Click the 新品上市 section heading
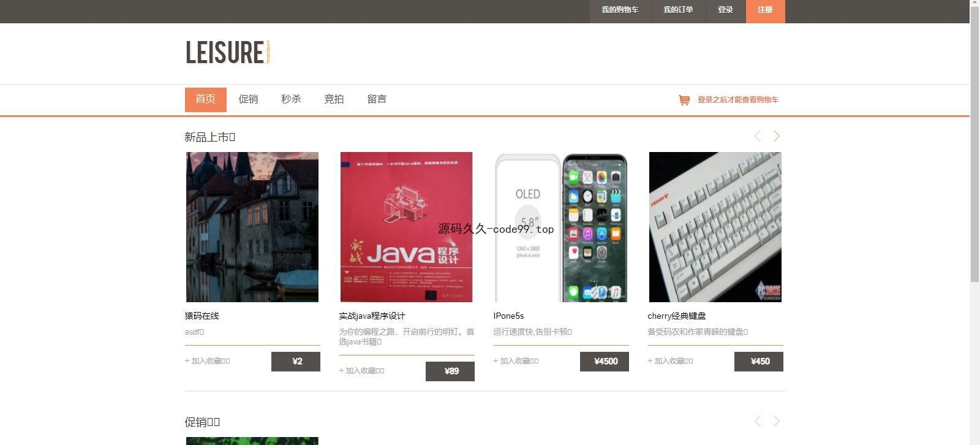Screen dimensions: 980x445 click(210, 137)
